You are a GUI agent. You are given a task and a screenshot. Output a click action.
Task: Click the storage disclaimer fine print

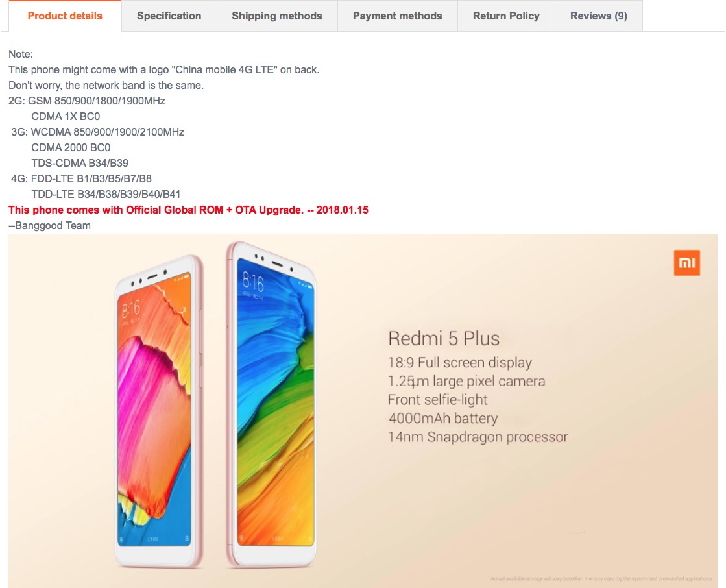click(x=601, y=579)
